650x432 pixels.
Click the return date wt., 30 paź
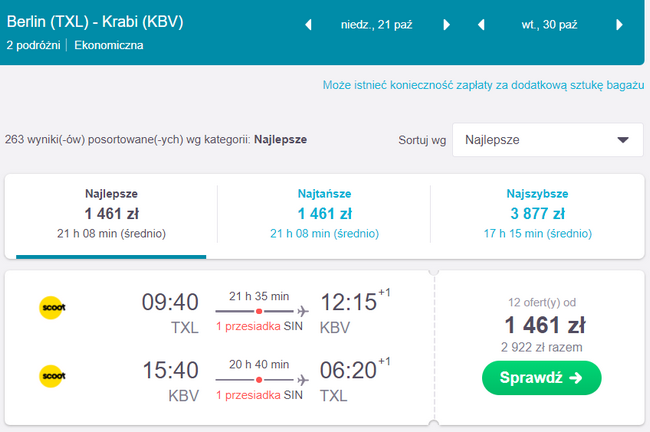(549, 25)
